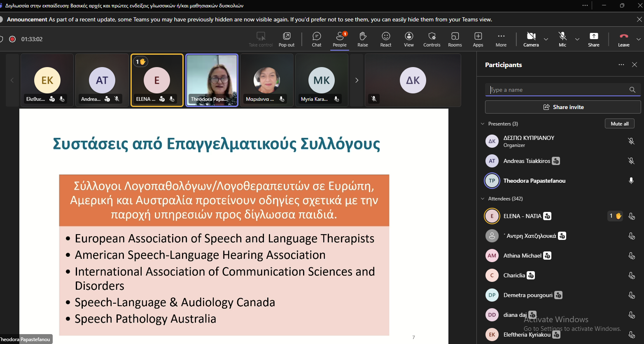
Task: Click the Type a name search field
Action: (558, 90)
